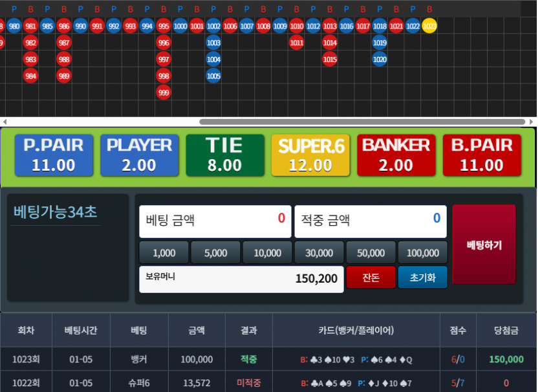
Task: Add a 100,000 chip amount
Action: [423, 252]
